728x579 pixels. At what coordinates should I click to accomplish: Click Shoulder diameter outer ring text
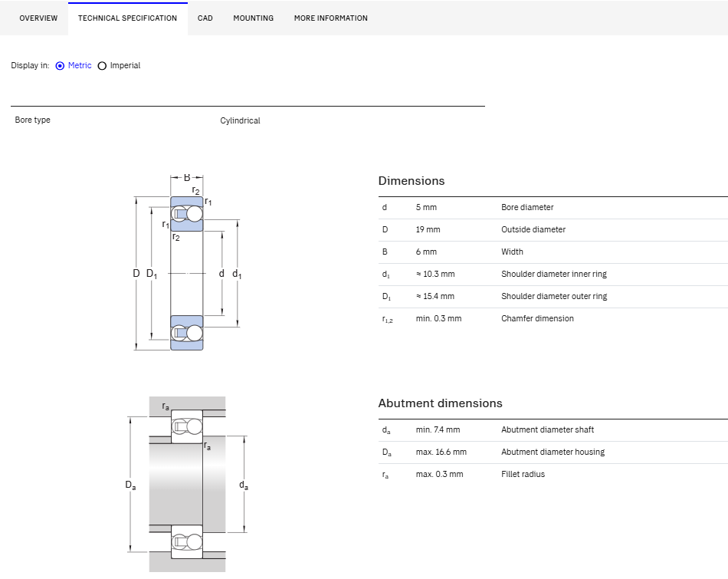click(x=554, y=297)
